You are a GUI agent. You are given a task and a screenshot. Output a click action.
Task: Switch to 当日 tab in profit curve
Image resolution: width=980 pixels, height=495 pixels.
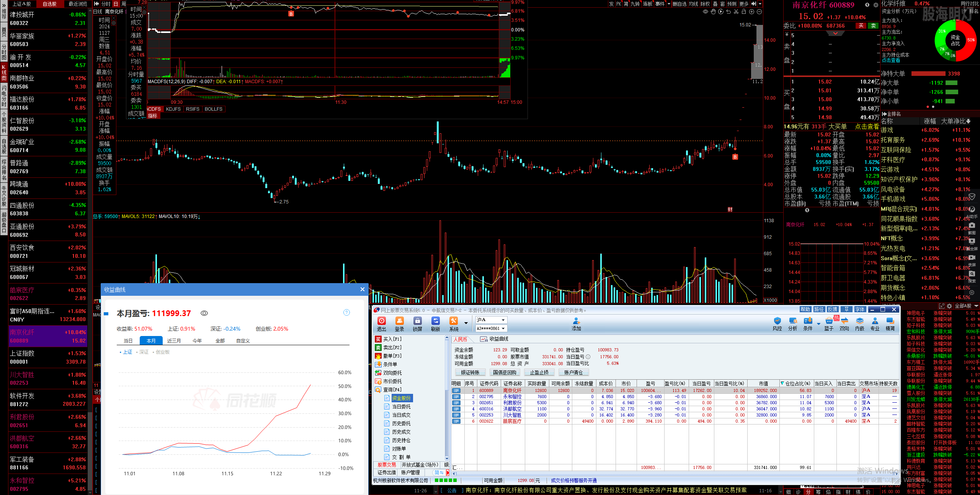128,341
